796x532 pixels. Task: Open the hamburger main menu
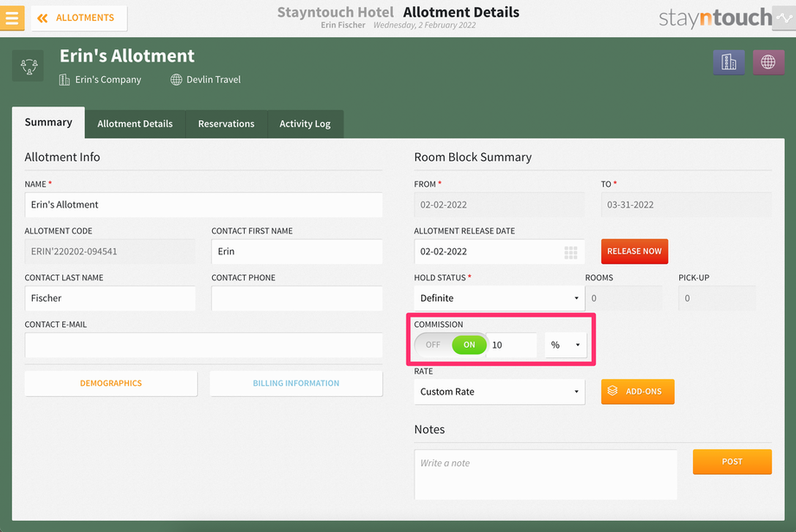(11, 18)
